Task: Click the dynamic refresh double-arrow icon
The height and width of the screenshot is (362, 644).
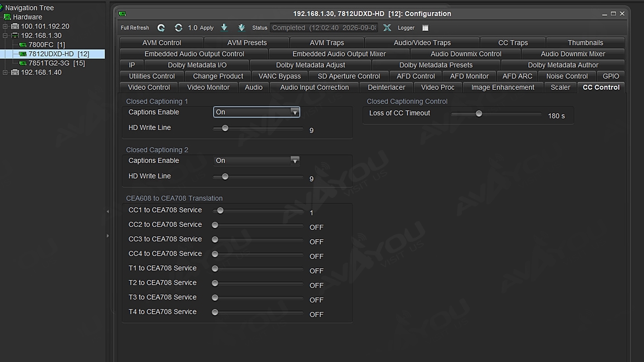Action: click(178, 28)
